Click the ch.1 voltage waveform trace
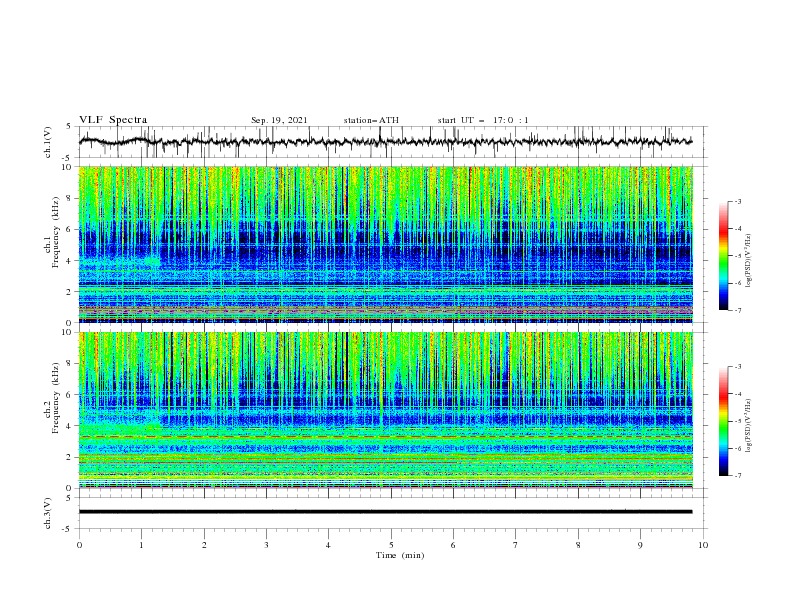Screen dimensions: 792x612 point(385,142)
